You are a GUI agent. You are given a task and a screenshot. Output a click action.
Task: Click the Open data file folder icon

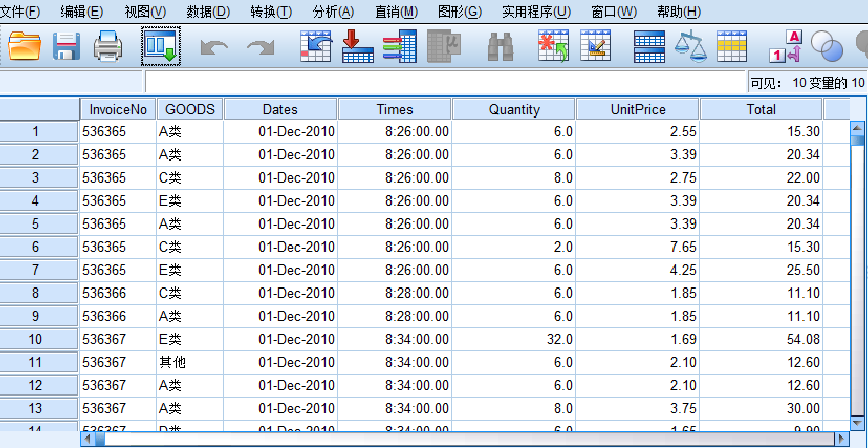click(x=25, y=46)
